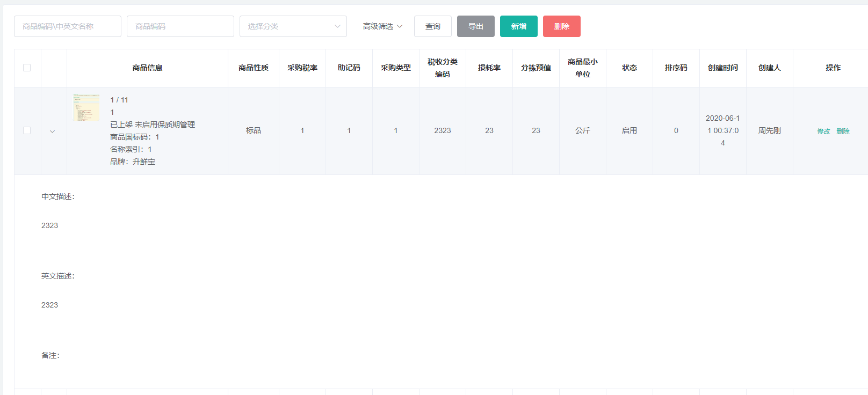Click the 排序码 column header

(676, 68)
